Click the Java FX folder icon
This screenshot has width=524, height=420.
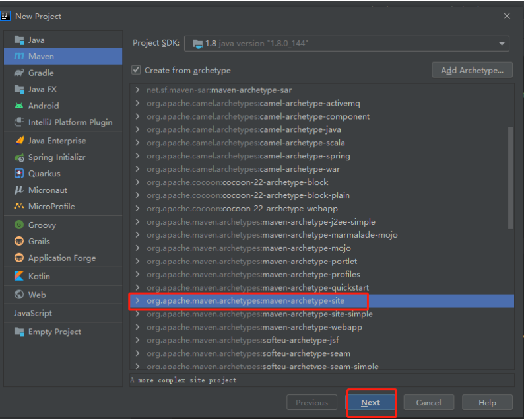tap(19, 89)
